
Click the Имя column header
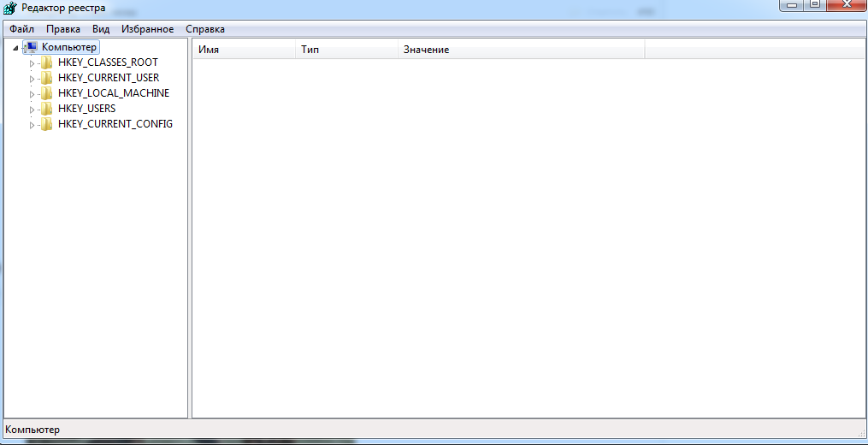(243, 50)
